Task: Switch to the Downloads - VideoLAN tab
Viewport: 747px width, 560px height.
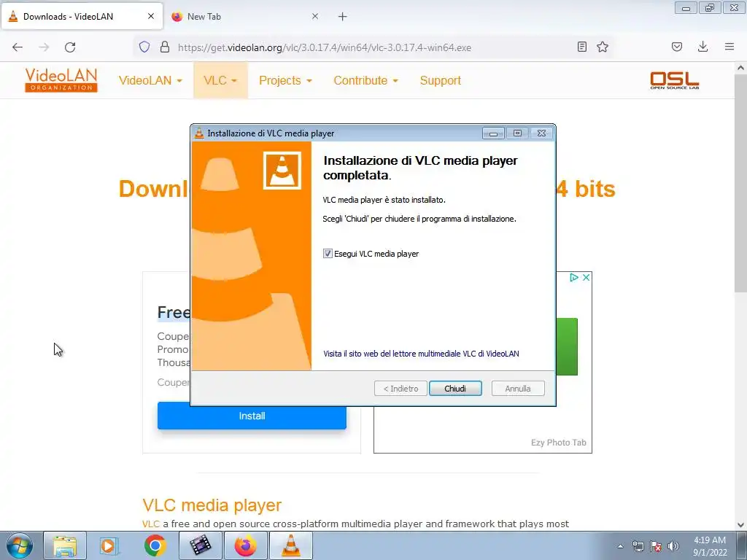Action: click(x=82, y=16)
